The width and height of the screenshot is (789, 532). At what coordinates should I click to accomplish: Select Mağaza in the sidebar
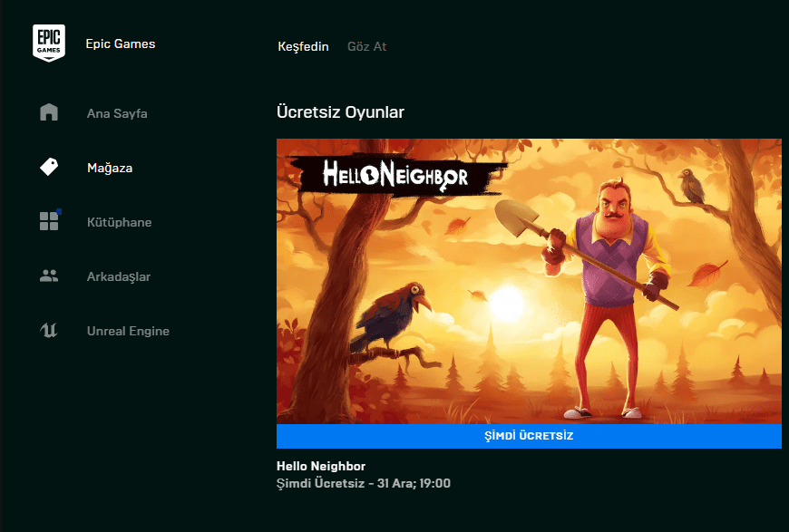[x=110, y=168]
